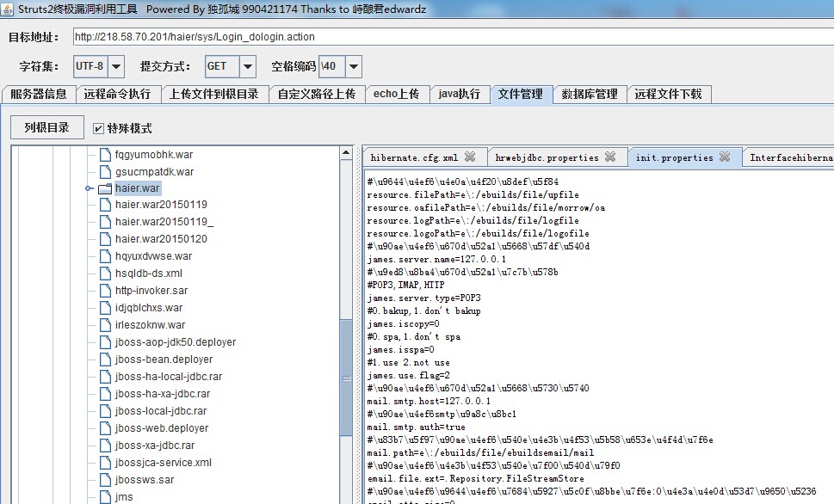Click file icon of idjqblchxs.war
Image resolution: width=834 pixels, height=504 pixels.
pyautogui.click(x=105, y=308)
